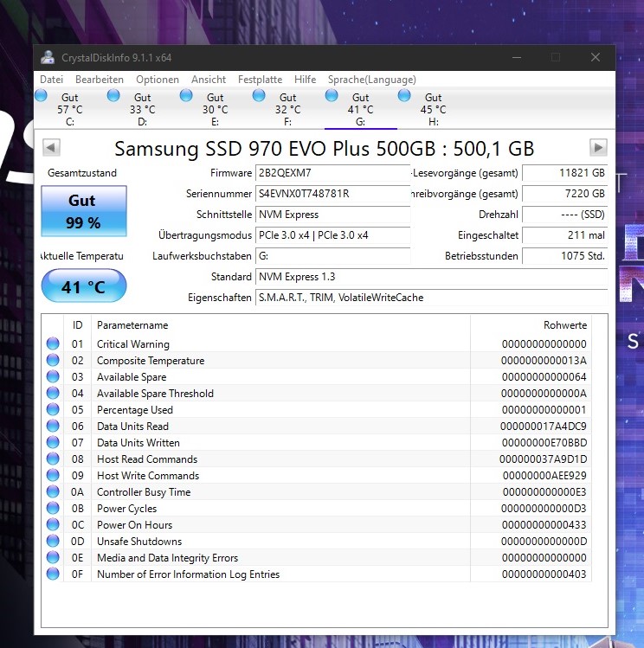Image resolution: width=644 pixels, height=648 pixels.
Task: Click the Parametername column header
Action: click(x=280, y=325)
